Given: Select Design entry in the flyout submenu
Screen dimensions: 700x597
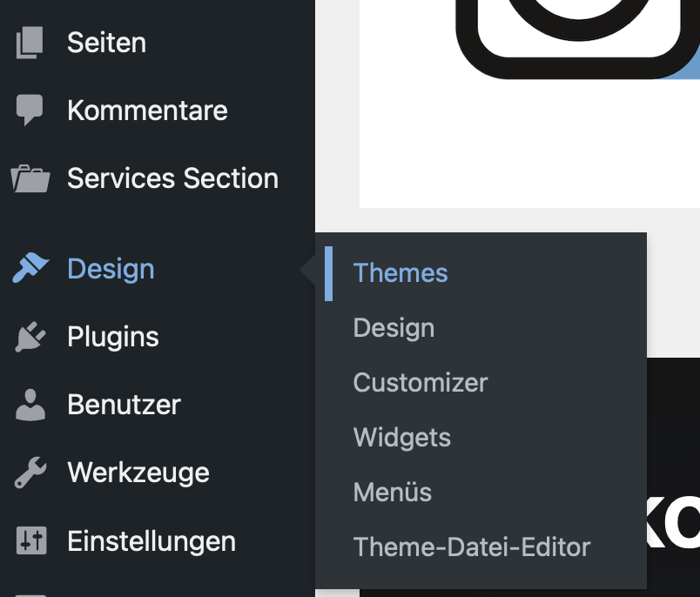Looking at the screenshot, I should 394,328.
